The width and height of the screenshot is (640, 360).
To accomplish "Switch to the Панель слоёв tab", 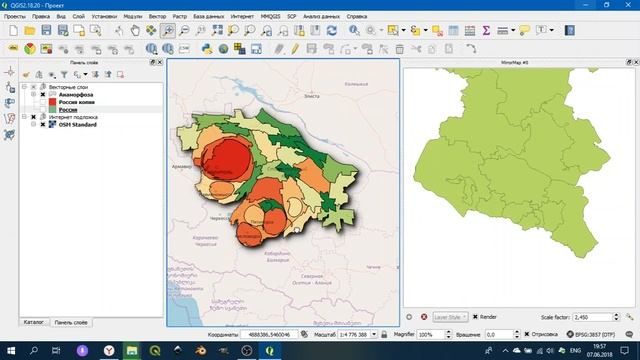I will pos(71,322).
